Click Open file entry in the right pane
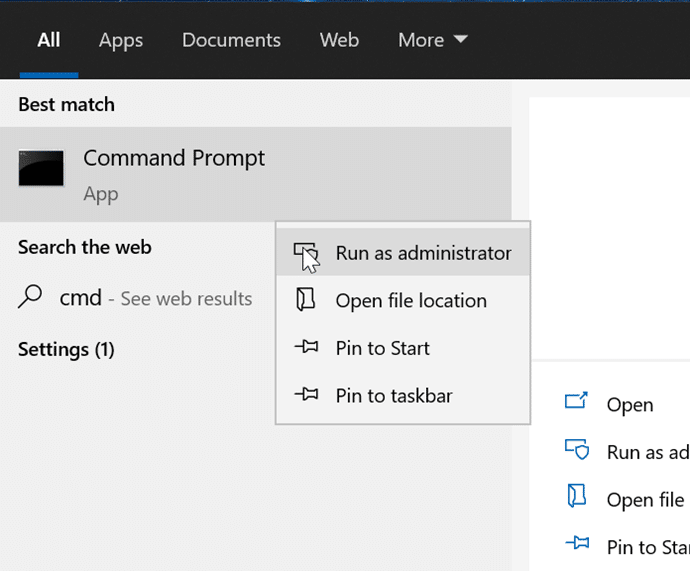This screenshot has height=571, width=690. pyautogui.click(x=645, y=500)
